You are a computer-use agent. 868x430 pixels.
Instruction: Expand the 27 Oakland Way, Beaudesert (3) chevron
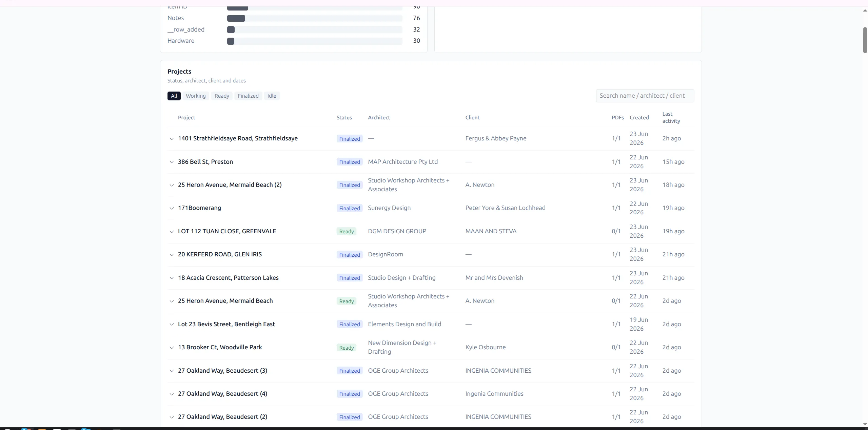[172, 371]
